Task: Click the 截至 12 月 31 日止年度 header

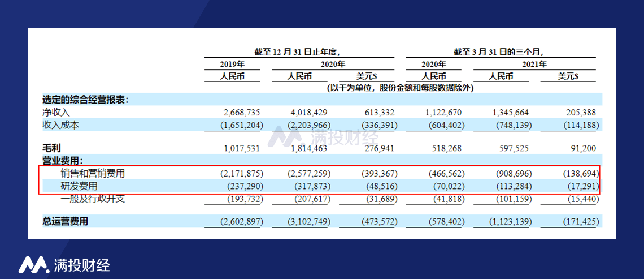Action: [x=297, y=52]
